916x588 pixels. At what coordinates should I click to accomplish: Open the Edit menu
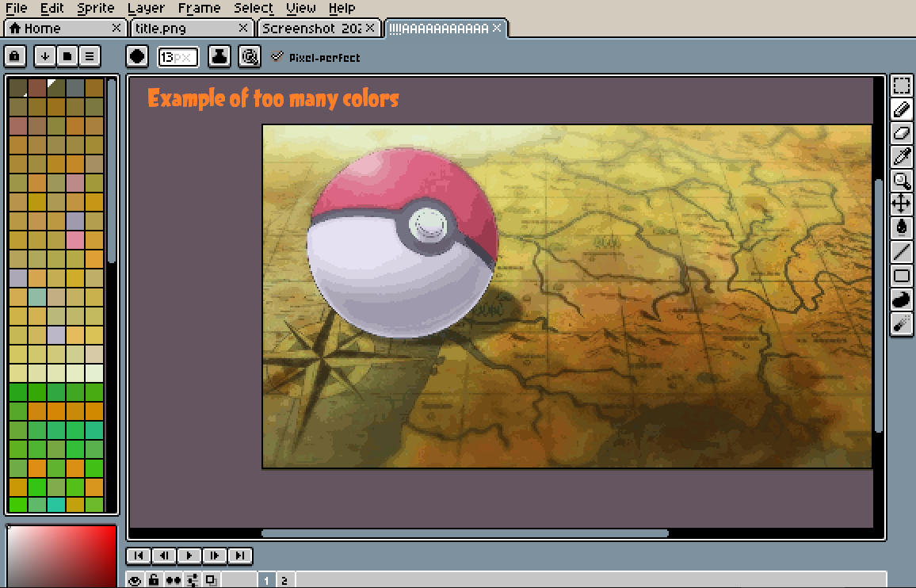click(52, 8)
